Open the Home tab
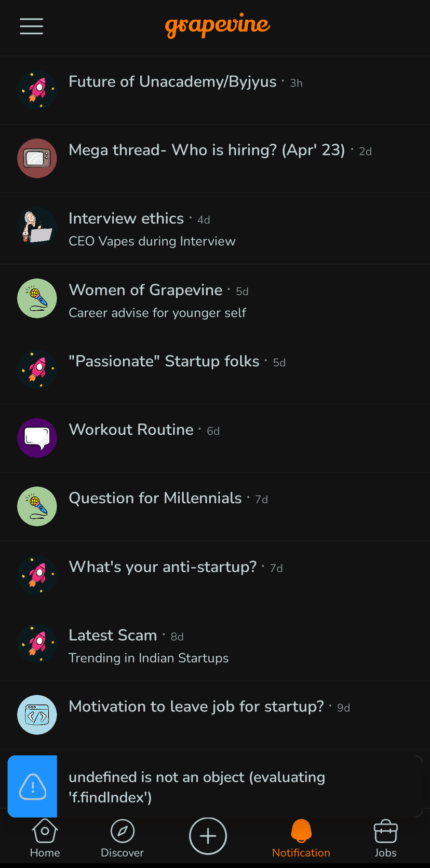 pyautogui.click(x=45, y=838)
